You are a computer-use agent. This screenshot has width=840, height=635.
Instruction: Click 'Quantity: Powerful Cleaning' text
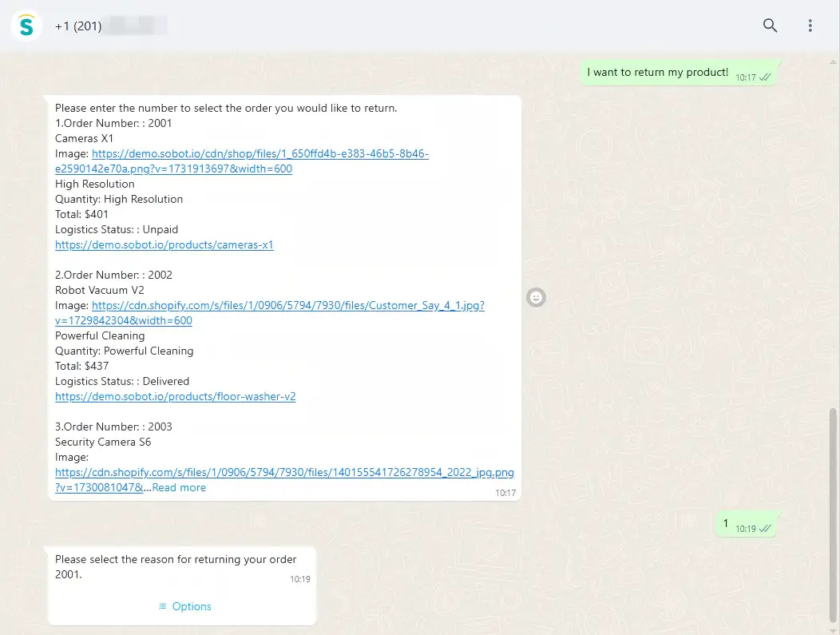click(x=125, y=351)
